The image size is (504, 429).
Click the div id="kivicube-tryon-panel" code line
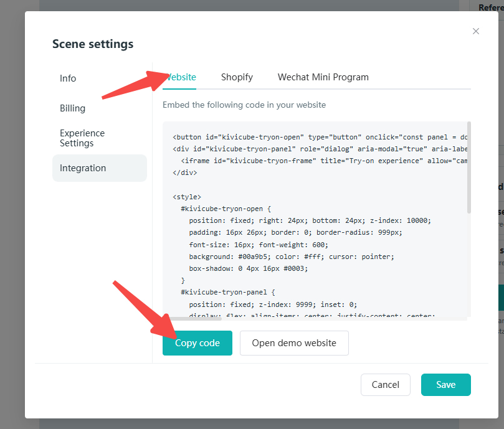(320, 149)
